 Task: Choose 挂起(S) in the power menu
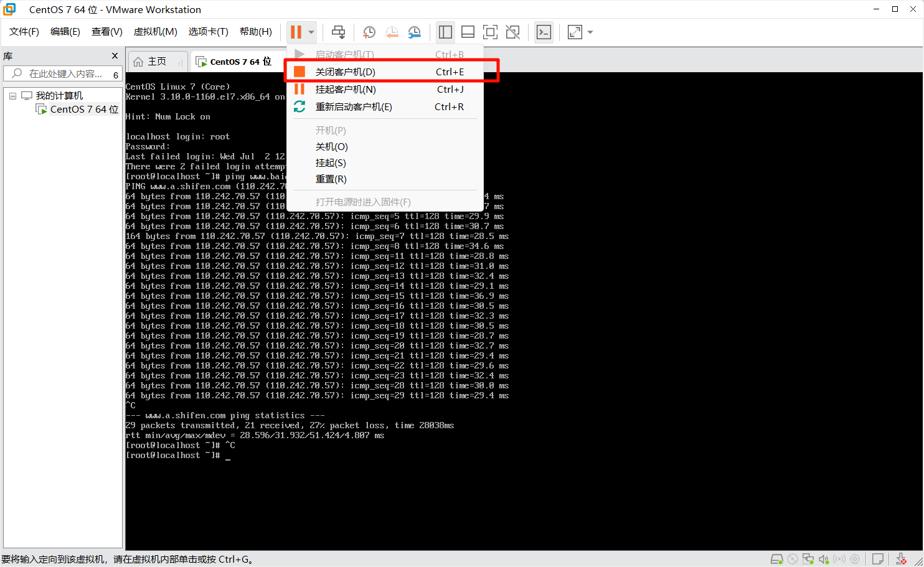click(x=385, y=163)
